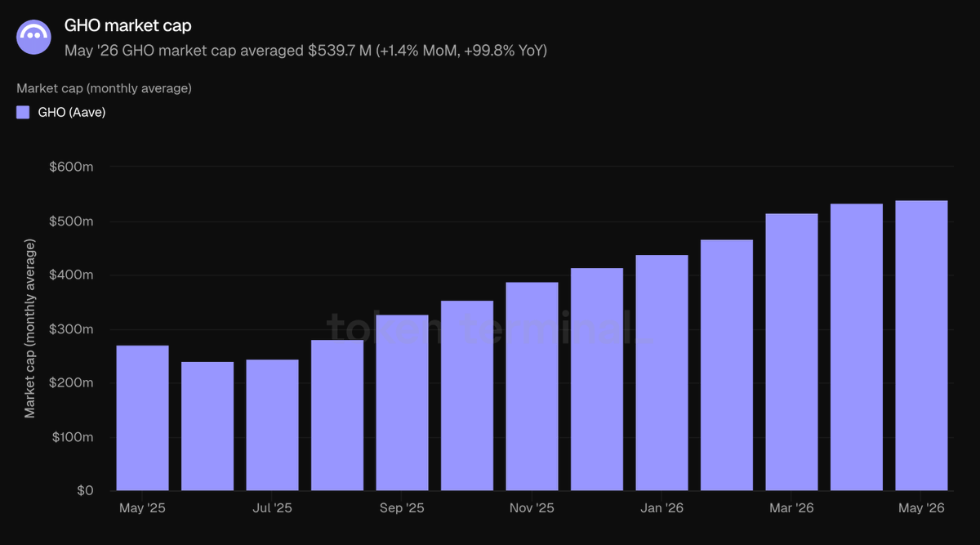Click the bar between Jul '25 and Sep '25
This screenshot has height=545, width=980.
337,415
